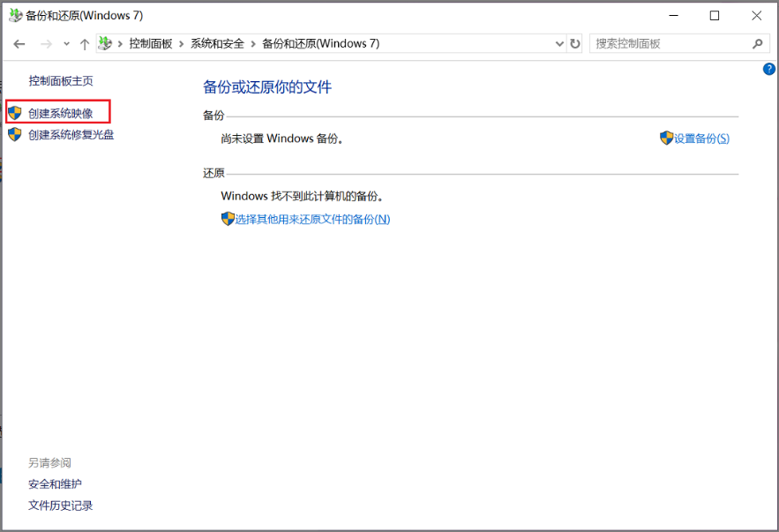Screen dimensions: 779x532
Task: Click the 备份 section label
Action: [213, 116]
